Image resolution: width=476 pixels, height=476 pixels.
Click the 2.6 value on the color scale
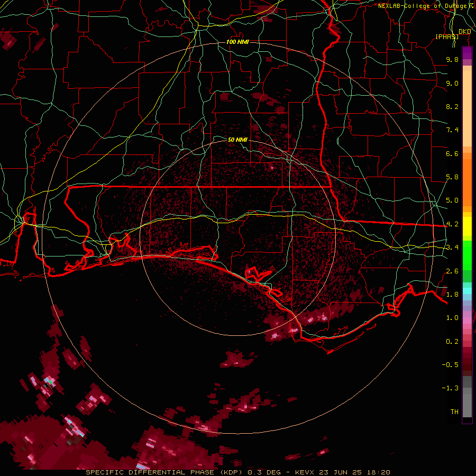(452, 271)
